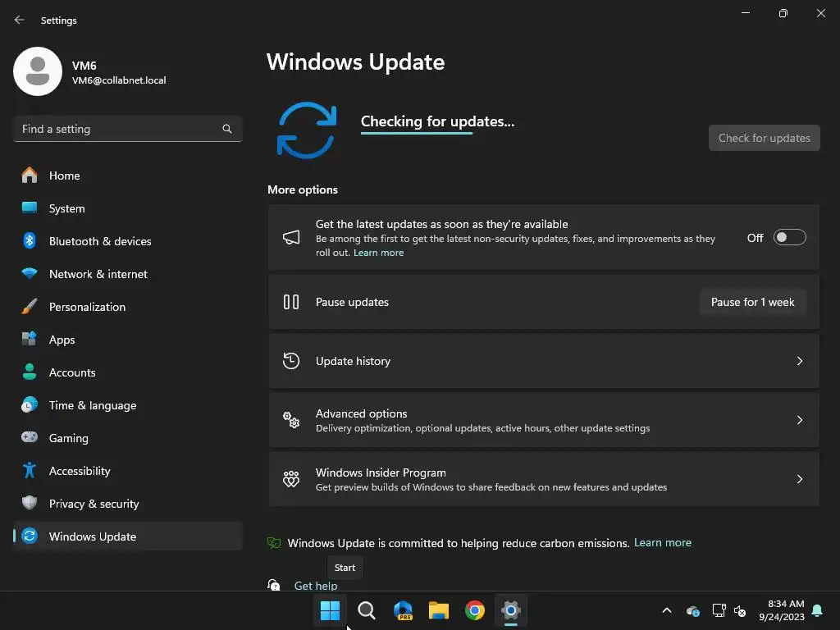Expand Advanced options chevron
Screen dimensions: 840x630
pyautogui.click(x=800, y=420)
